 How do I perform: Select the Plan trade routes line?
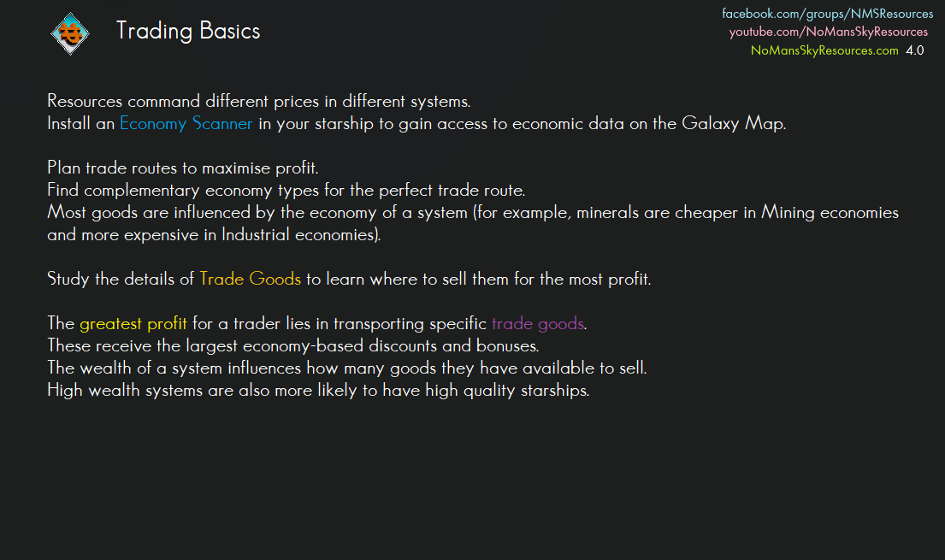tap(182, 168)
